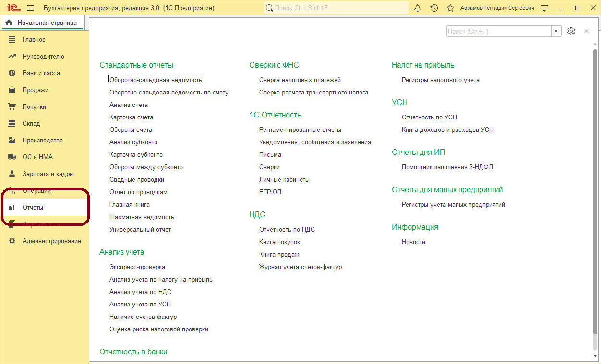Select Продажи in the sidebar menu
The width and height of the screenshot is (601, 364).
click(x=35, y=90)
